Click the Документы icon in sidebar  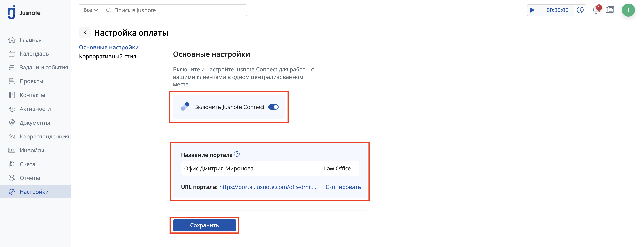tap(12, 123)
